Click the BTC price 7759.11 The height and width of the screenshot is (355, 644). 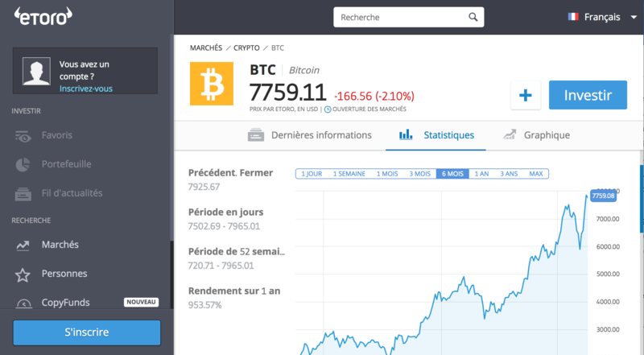(287, 93)
